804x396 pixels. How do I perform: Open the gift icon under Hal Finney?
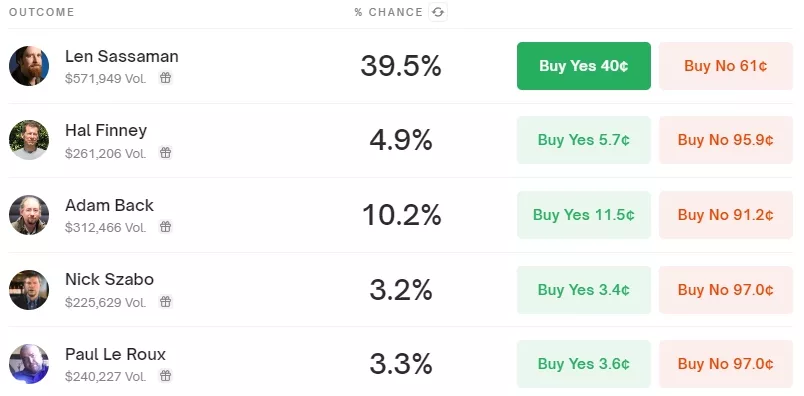pos(165,153)
